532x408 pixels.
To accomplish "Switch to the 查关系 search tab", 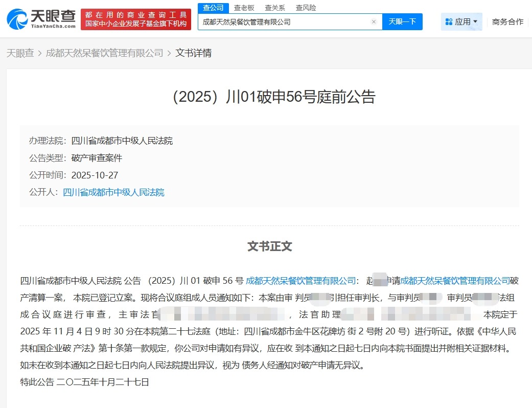I will 274,8.
